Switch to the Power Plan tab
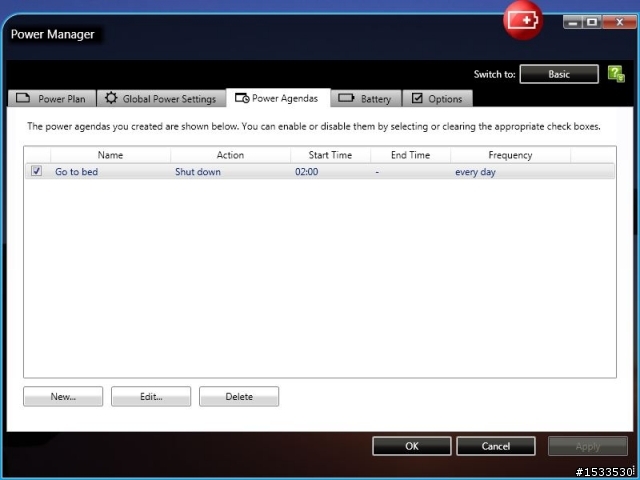Image resolution: width=640 pixels, height=480 pixels. pos(51,98)
